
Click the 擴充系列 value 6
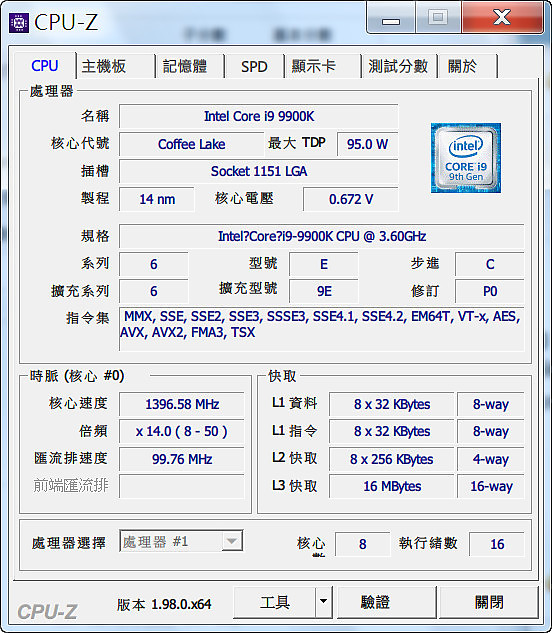pos(153,291)
